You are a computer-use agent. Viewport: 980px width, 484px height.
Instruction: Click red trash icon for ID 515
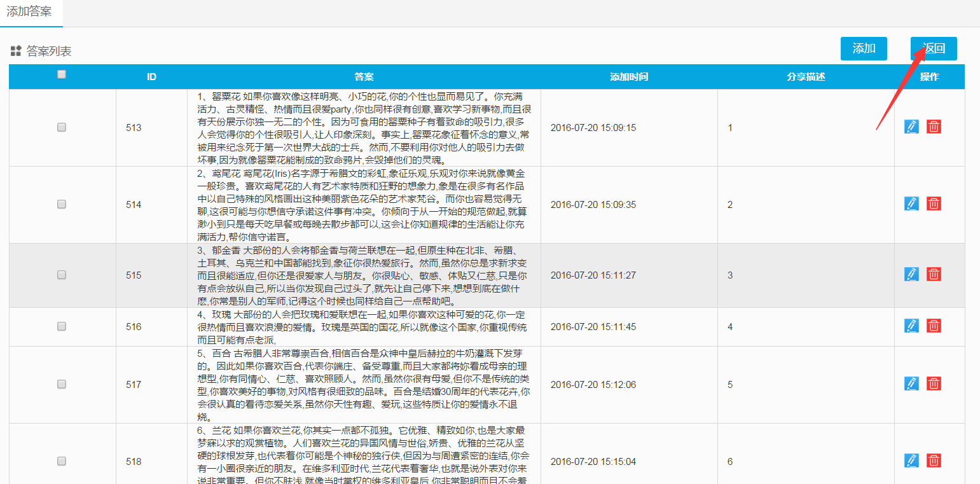pyautogui.click(x=934, y=274)
